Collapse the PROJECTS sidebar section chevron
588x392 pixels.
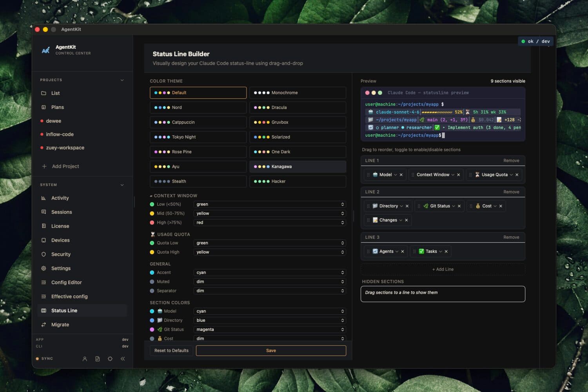(122, 80)
